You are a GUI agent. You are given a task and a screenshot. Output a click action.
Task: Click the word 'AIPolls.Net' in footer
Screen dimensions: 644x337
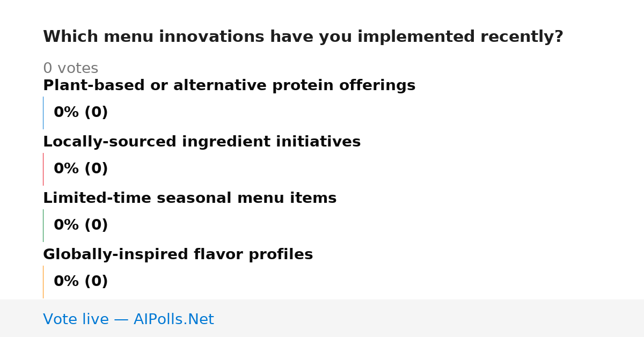pyautogui.click(x=174, y=320)
